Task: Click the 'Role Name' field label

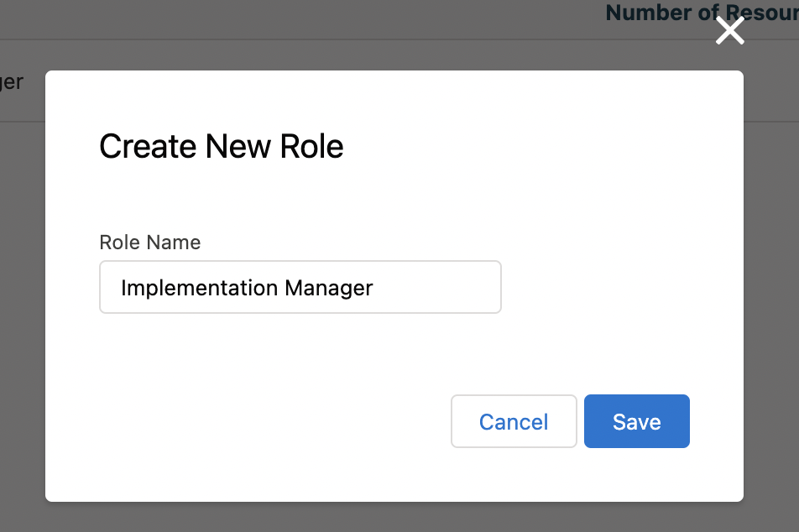Action: (149, 242)
